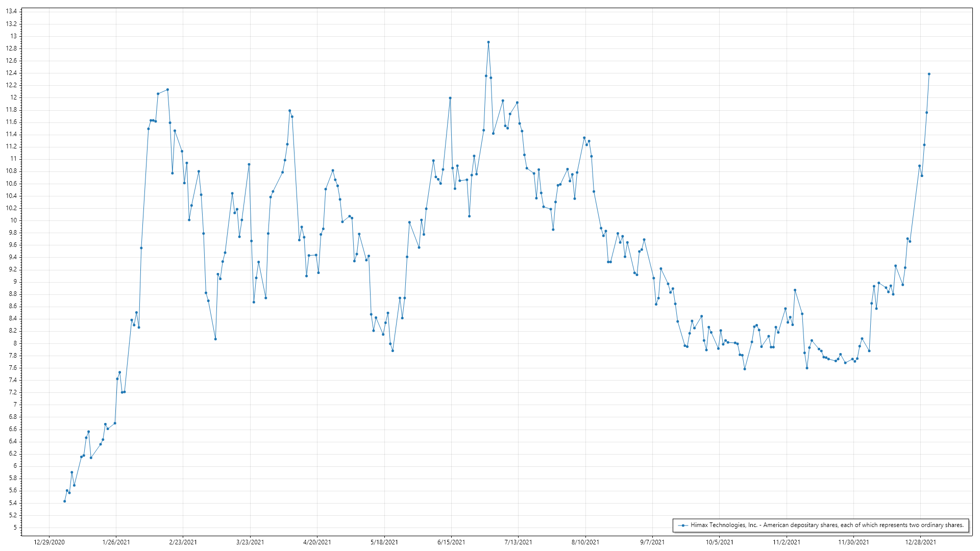Click the 9/7/2021 x-axis date label
The width and height of the screenshot is (980, 551).
click(652, 542)
